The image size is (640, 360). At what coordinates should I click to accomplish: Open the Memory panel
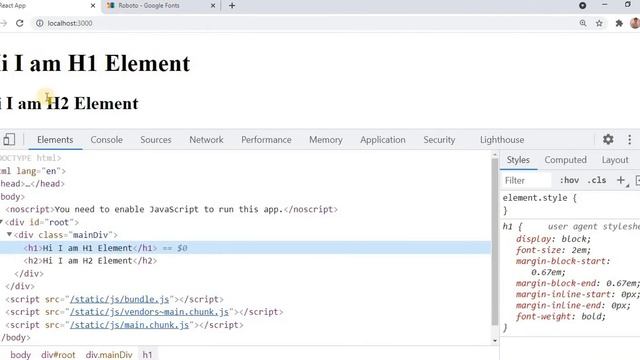[325, 140]
